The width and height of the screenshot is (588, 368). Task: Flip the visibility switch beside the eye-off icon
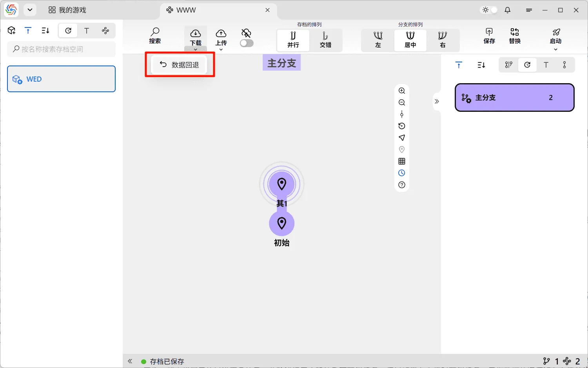coord(247,42)
